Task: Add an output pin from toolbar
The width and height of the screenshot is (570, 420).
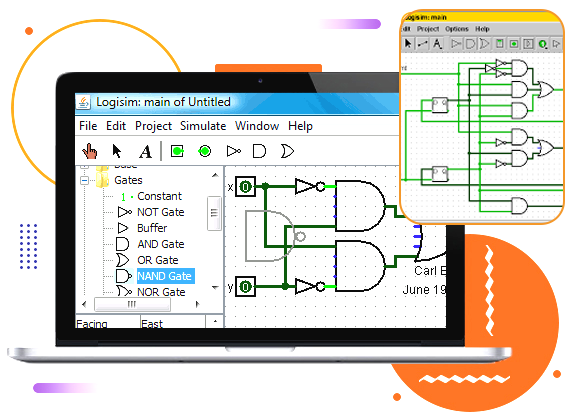Action: (205, 151)
